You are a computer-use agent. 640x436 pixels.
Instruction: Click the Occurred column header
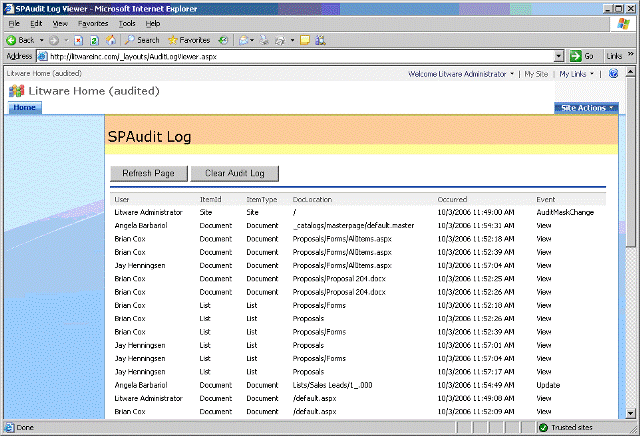(452, 199)
